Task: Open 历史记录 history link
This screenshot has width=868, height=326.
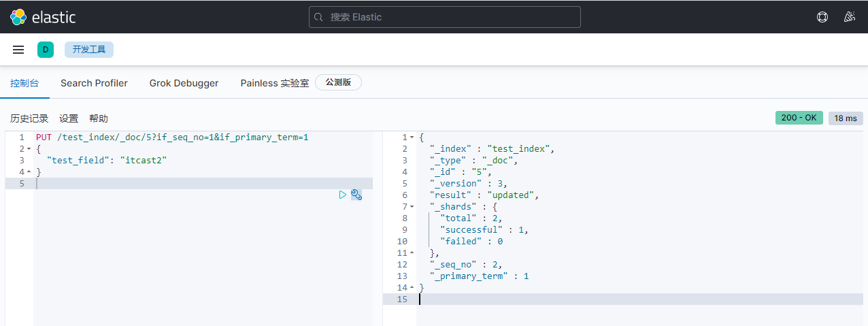Action: (x=29, y=118)
